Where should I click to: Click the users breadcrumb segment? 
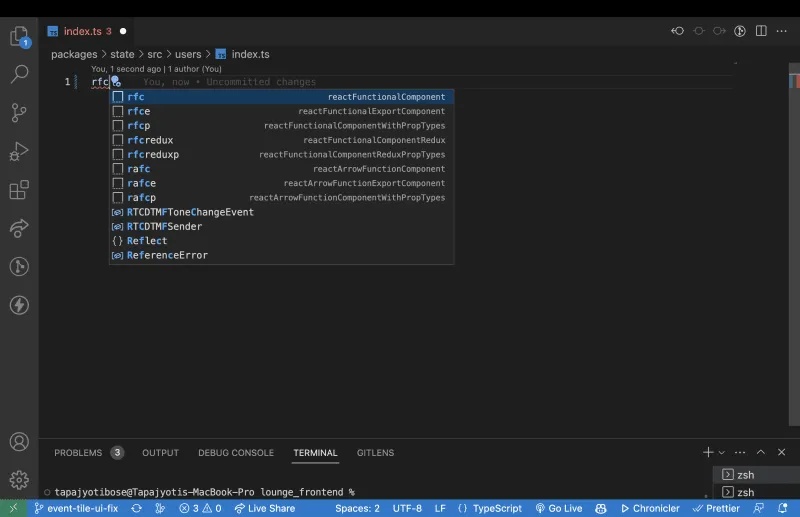pos(188,54)
